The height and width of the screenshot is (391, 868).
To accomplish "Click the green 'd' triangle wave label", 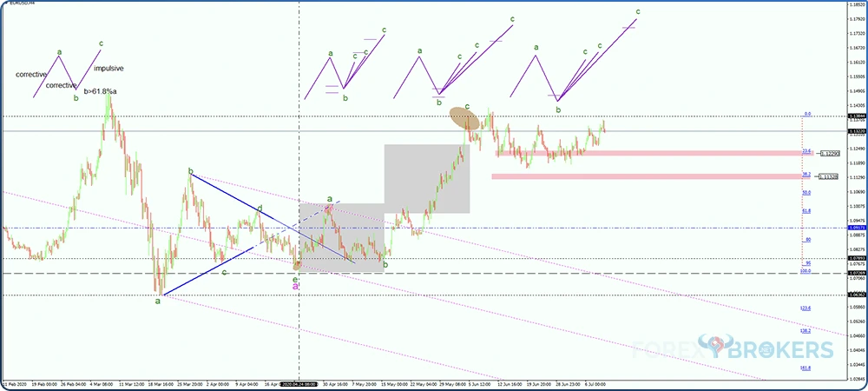I will (x=260, y=208).
